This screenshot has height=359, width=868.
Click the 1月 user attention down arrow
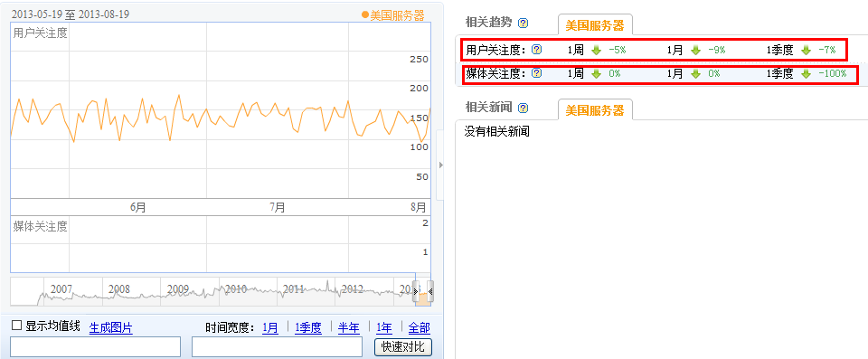(x=695, y=50)
